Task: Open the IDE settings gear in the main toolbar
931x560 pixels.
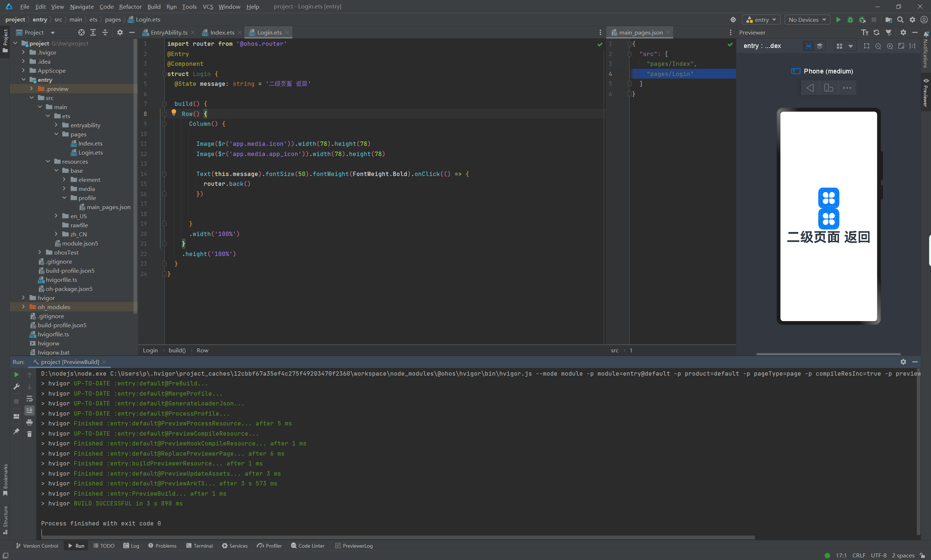Action: pyautogui.click(x=912, y=20)
